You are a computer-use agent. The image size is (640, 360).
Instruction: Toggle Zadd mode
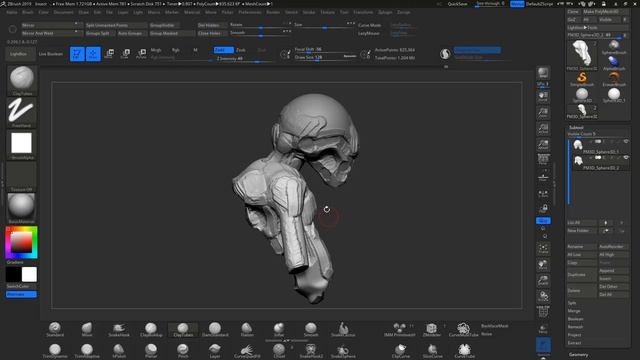click(x=224, y=50)
